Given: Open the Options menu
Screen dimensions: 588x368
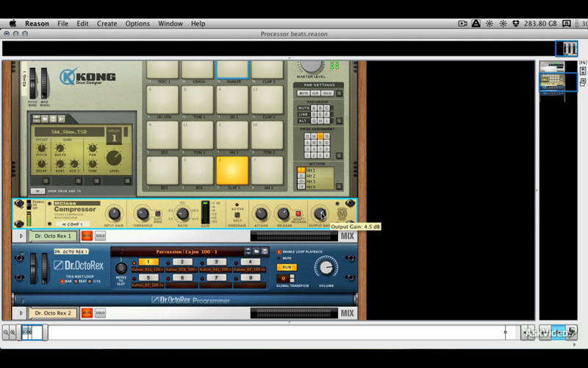Looking at the screenshot, I should tap(137, 24).
